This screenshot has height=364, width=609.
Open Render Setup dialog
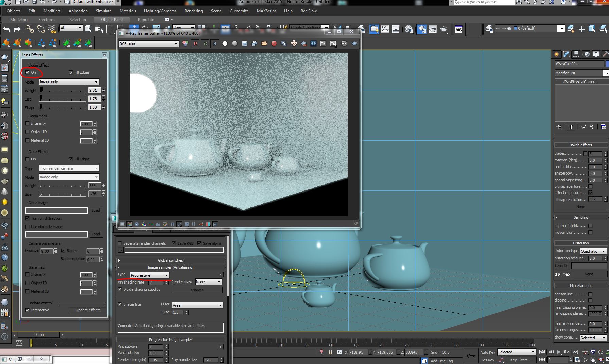tap(421, 29)
